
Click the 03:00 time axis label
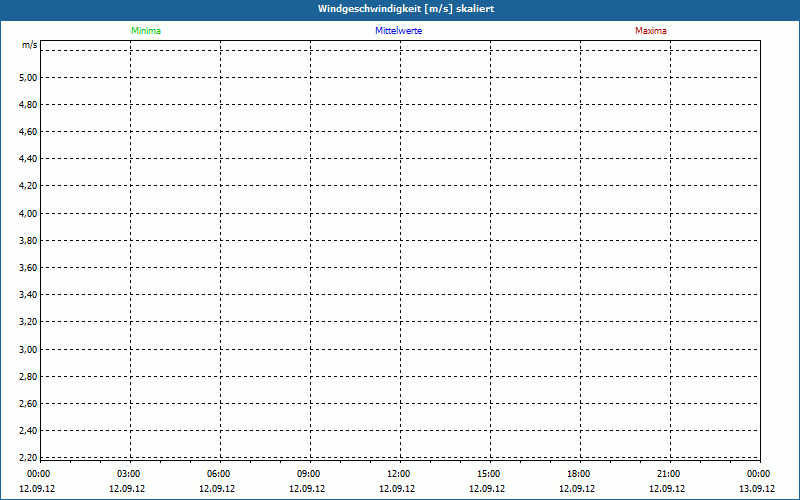129,474
